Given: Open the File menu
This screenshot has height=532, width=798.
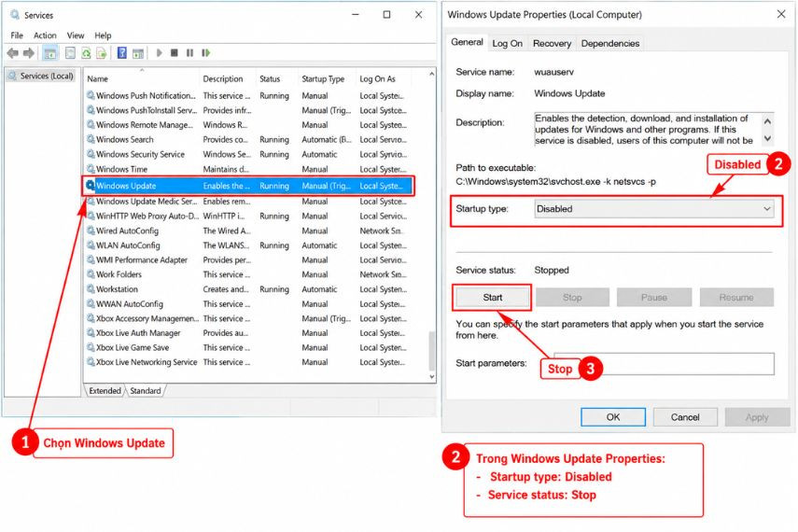Looking at the screenshot, I should click(x=17, y=35).
